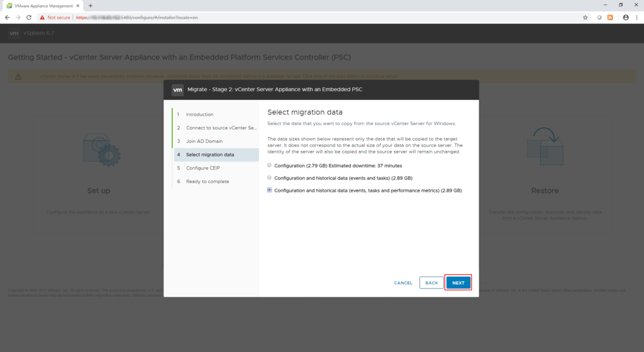Viewport: 644px width, 352px height.
Task: Click the vm logo in the Migrate dialog title
Action: coord(177,89)
